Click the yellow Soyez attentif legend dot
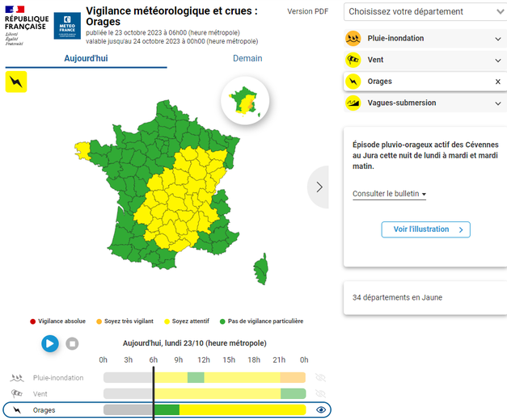507x420 pixels. (167, 321)
